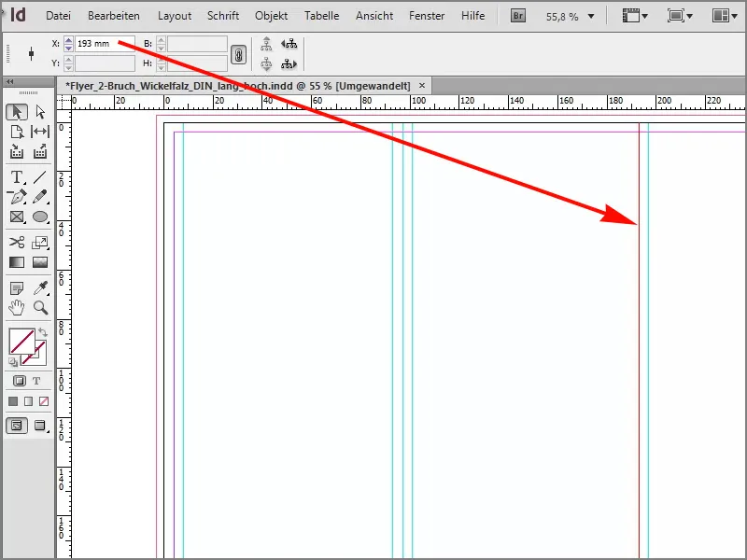747x560 pixels.
Task: Toggle constrain proportions chain link
Action: point(239,55)
